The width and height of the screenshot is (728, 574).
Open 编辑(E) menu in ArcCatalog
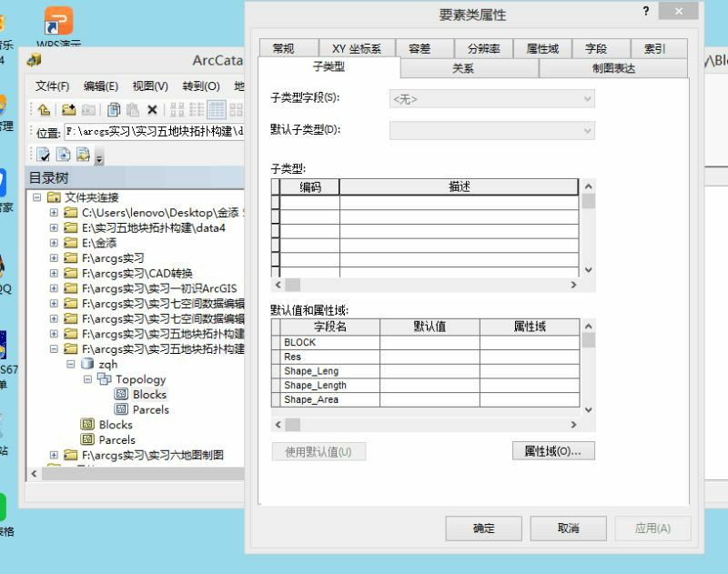[x=101, y=86]
